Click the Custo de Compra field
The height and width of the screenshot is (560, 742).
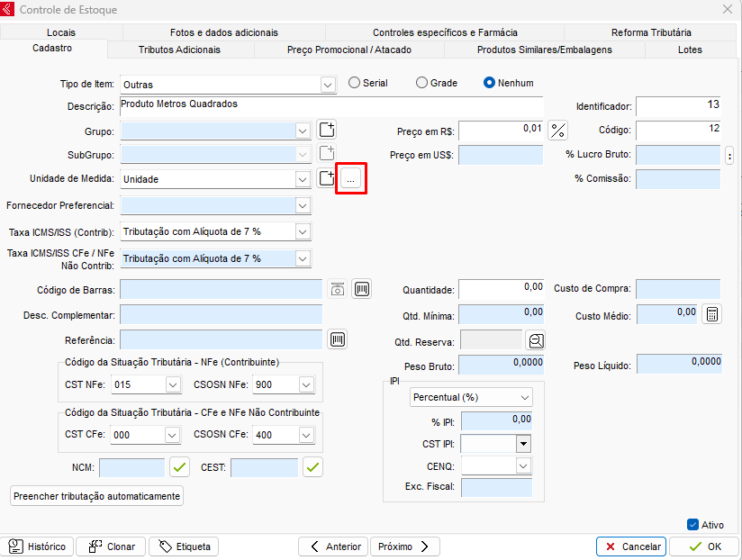678,290
